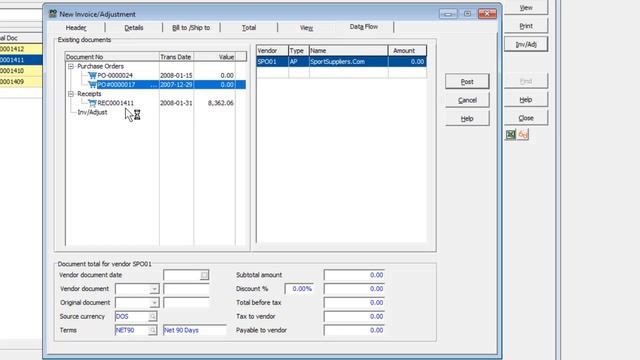The image size is (640, 360).
Task: Click the Original document number text field
Action: coord(186,303)
